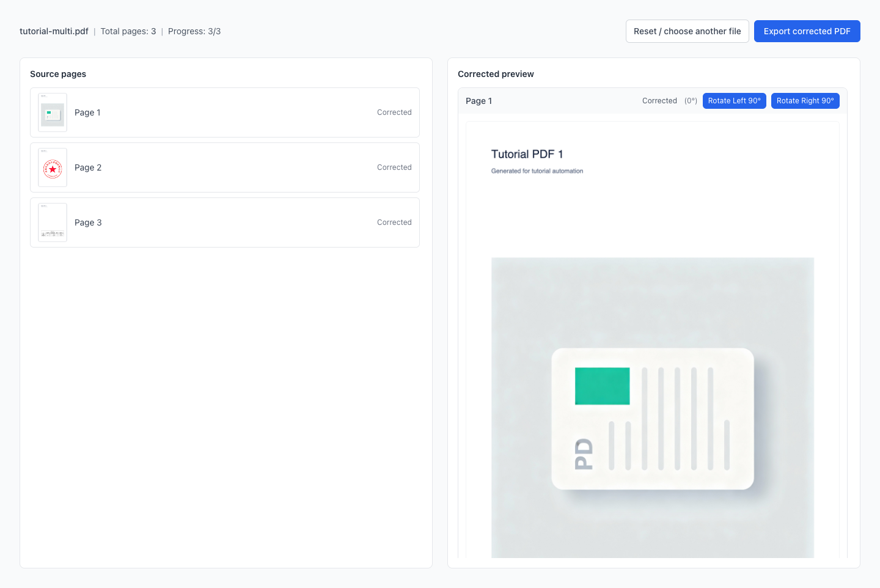Click the Corrected status of Page 3 row
880x588 pixels.
(394, 222)
